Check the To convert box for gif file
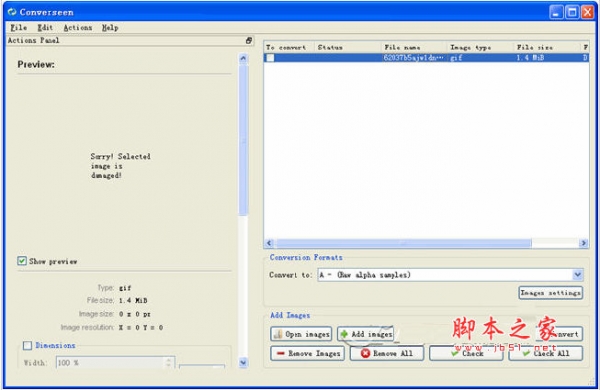The image size is (600, 390). click(270, 58)
